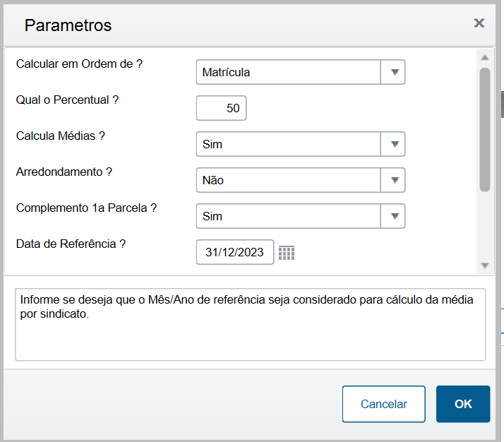Close the Parametros dialog with the X
Screen dimensions: 504x442
(479, 23)
